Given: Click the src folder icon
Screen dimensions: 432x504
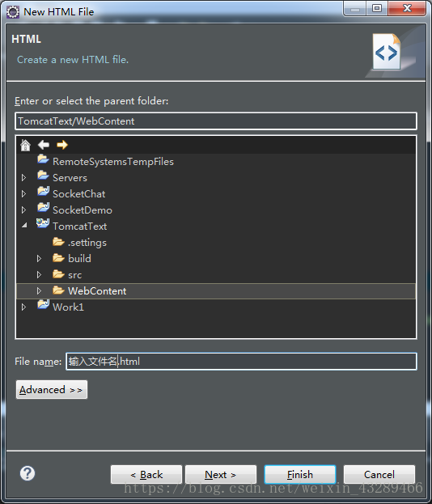Looking at the screenshot, I should pos(58,274).
